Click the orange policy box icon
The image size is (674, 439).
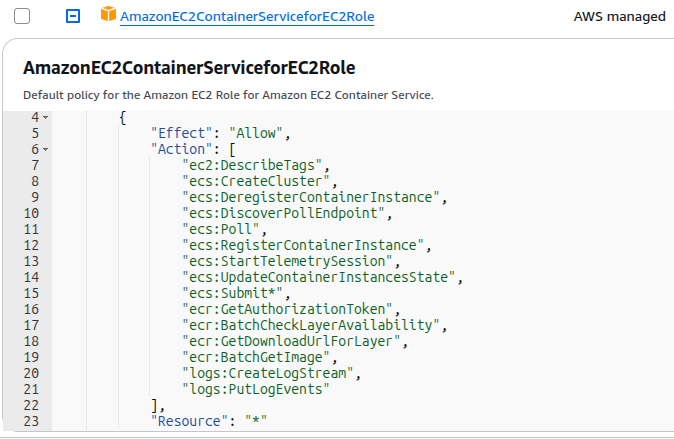108,14
